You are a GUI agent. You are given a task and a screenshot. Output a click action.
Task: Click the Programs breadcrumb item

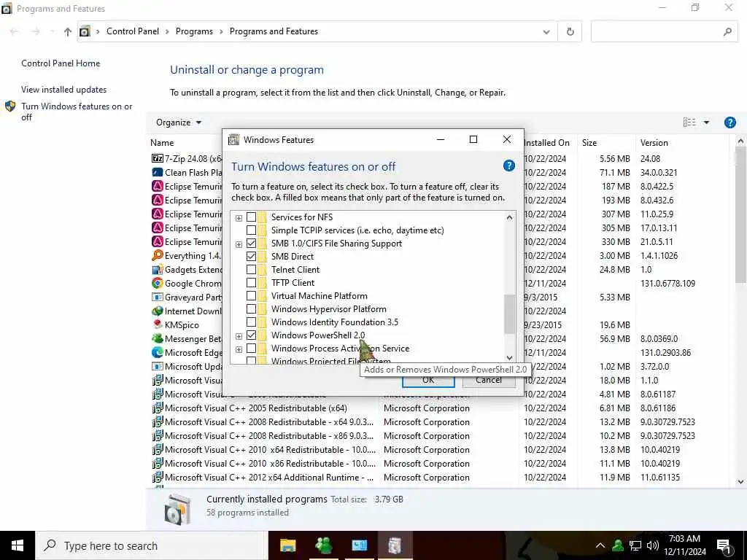point(194,31)
